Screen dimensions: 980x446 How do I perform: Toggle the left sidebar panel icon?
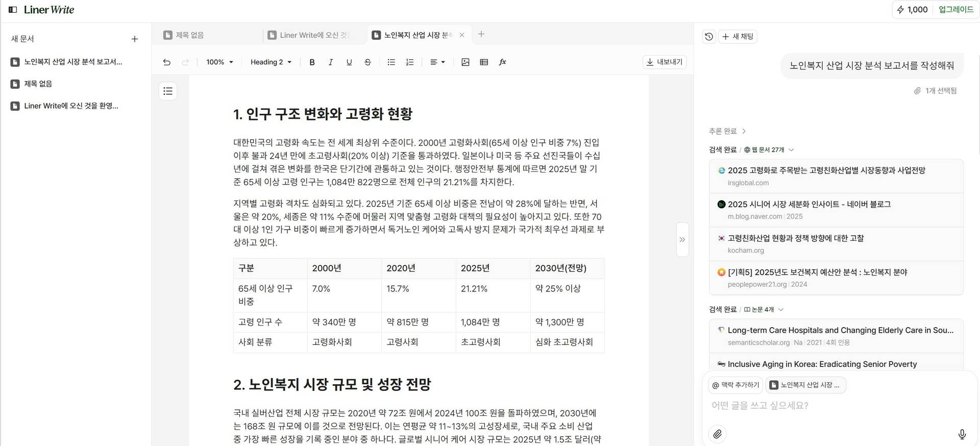tap(13, 10)
